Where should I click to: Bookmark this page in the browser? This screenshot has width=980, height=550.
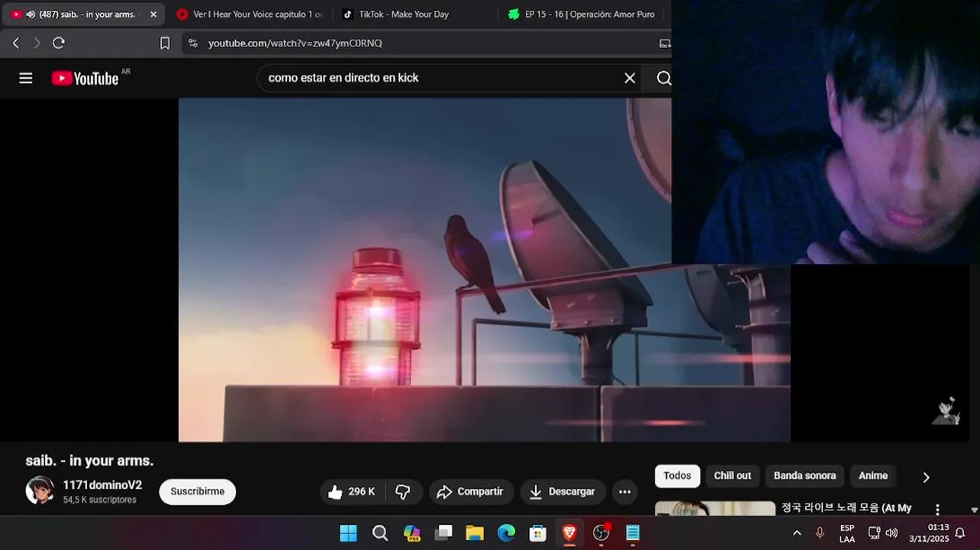165,43
